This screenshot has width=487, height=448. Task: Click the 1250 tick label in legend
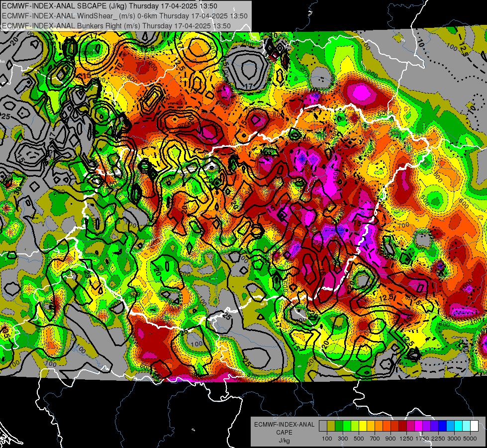(x=406, y=439)
